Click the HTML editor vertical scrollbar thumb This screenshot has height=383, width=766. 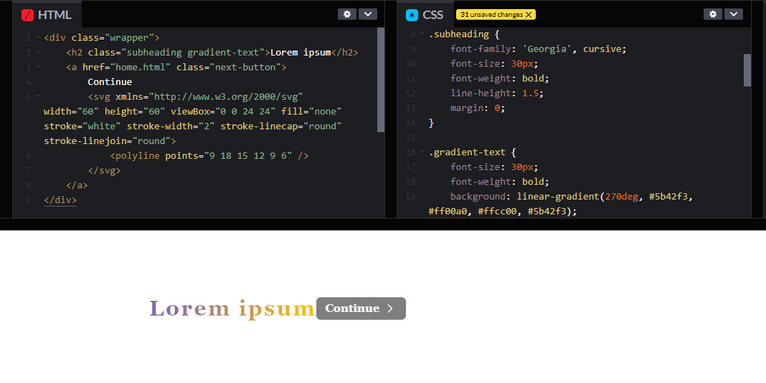coord(381,80)
